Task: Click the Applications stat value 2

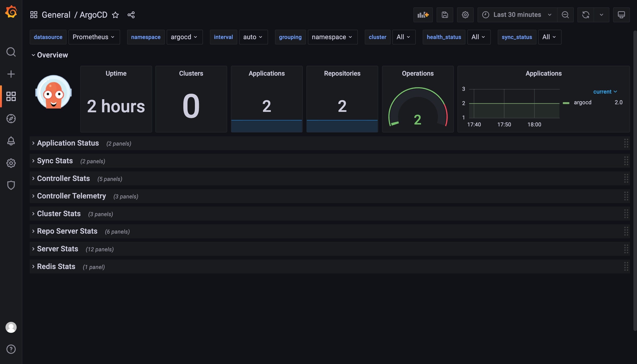Action: click(x=267, y=106)
